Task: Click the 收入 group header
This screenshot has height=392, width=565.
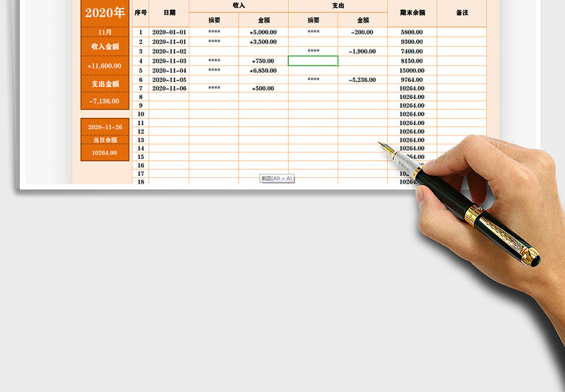Action: [239, 6]
